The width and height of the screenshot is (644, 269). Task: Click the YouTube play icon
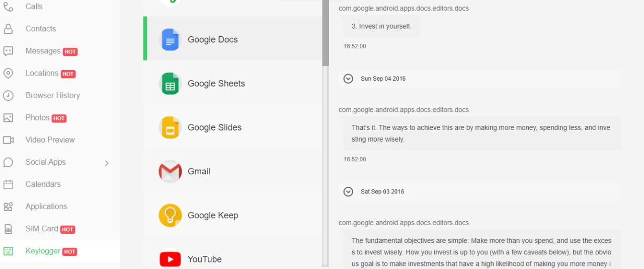click(x=170, y=259)
